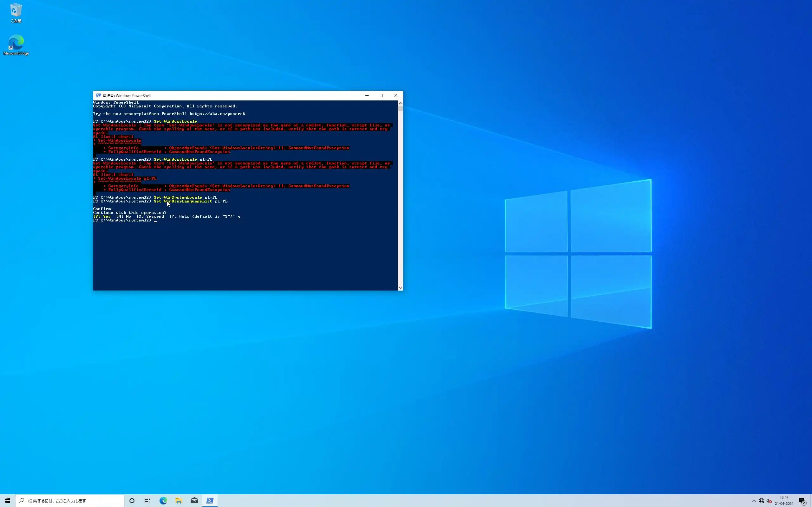Minimize the PowerShell window
The image size is (812, 507).
[367, 96]
